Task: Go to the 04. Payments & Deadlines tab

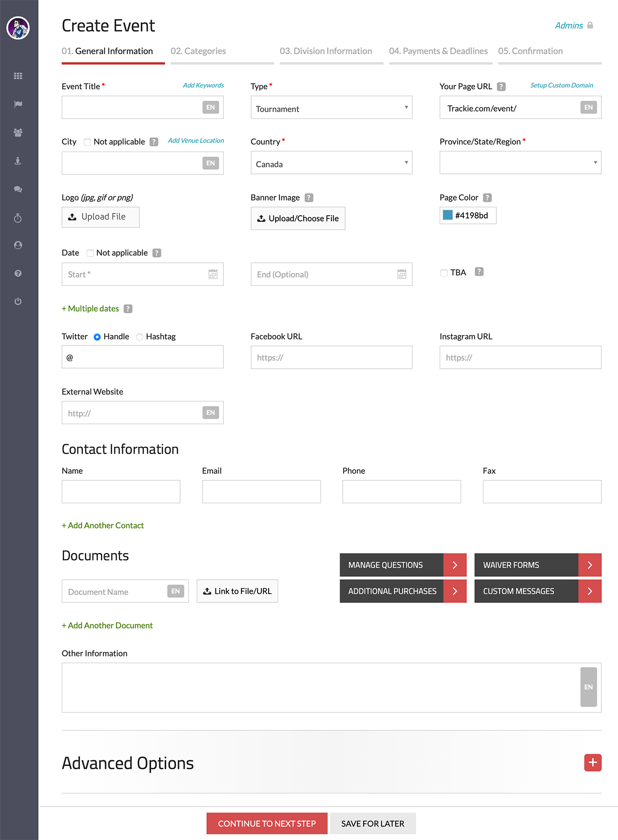Action: [x=438, y=51]
